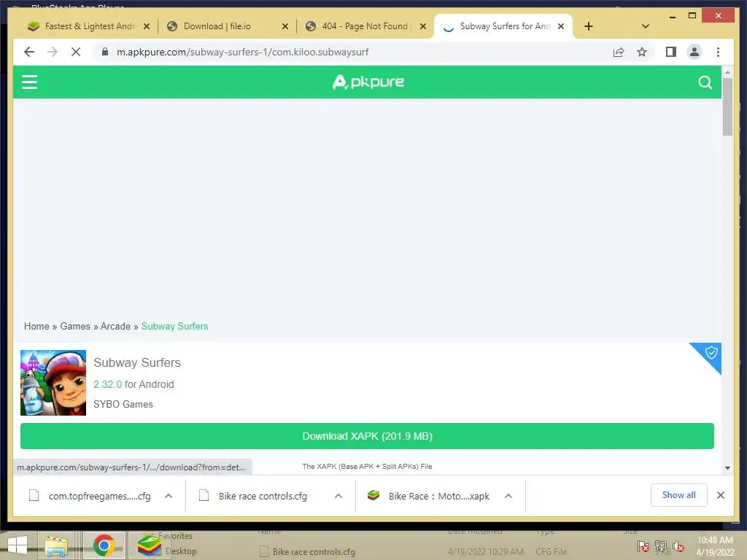The image size is (747, 560).
Task: Click Home breadcrumb link
Action: pos(36,326)
